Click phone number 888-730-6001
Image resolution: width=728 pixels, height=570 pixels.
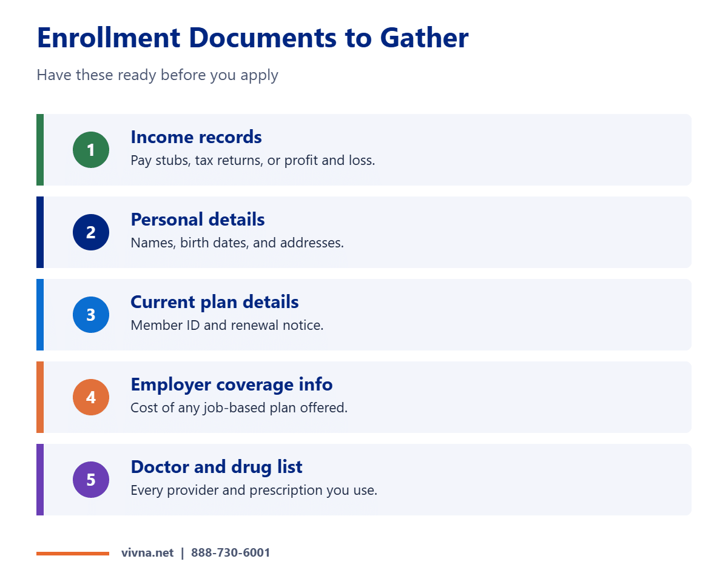click(231, 553)
